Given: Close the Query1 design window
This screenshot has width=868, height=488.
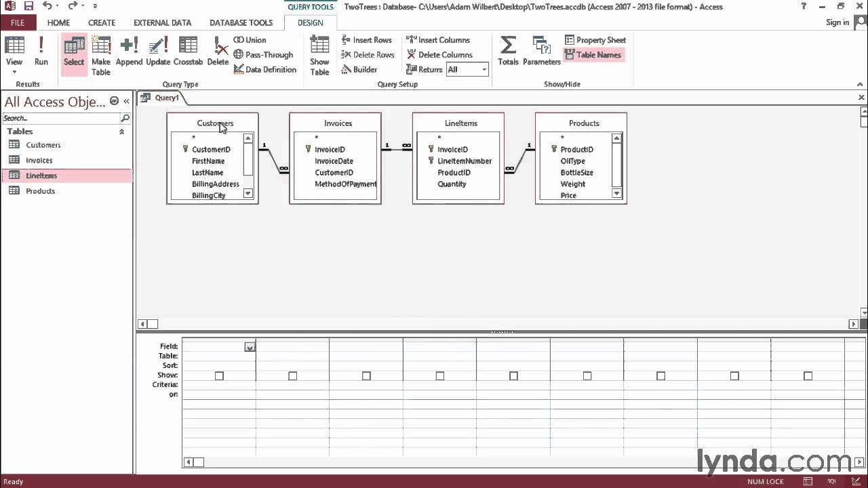Looking at the screenshot, I should click(x=862, y=98).
